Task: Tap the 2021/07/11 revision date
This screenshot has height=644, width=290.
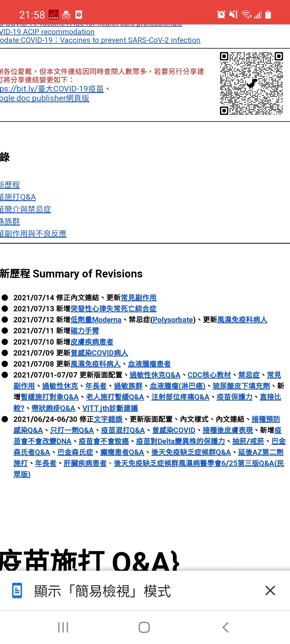Action: pyautogui.click(x=34, y=331)
